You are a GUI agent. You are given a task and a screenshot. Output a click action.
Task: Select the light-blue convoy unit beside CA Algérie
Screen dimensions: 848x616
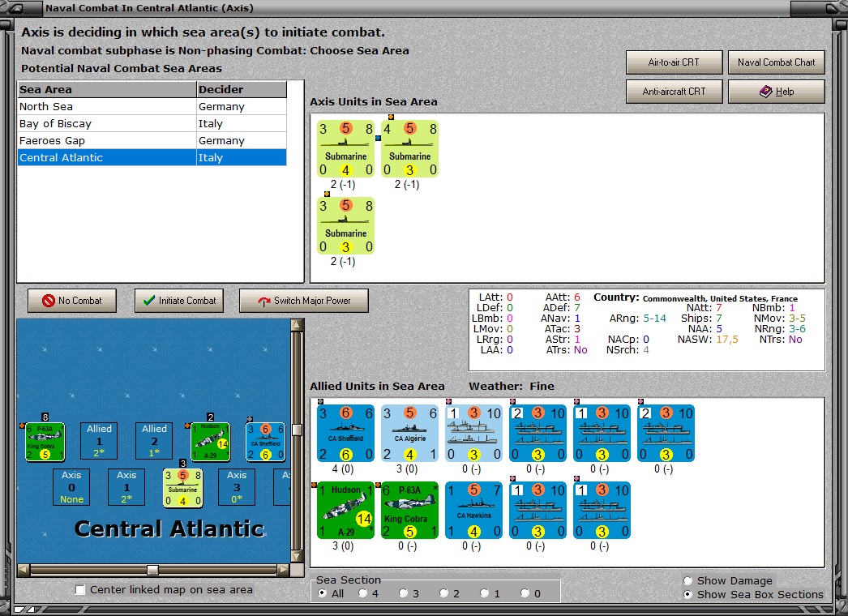click(x=473, y=433)
